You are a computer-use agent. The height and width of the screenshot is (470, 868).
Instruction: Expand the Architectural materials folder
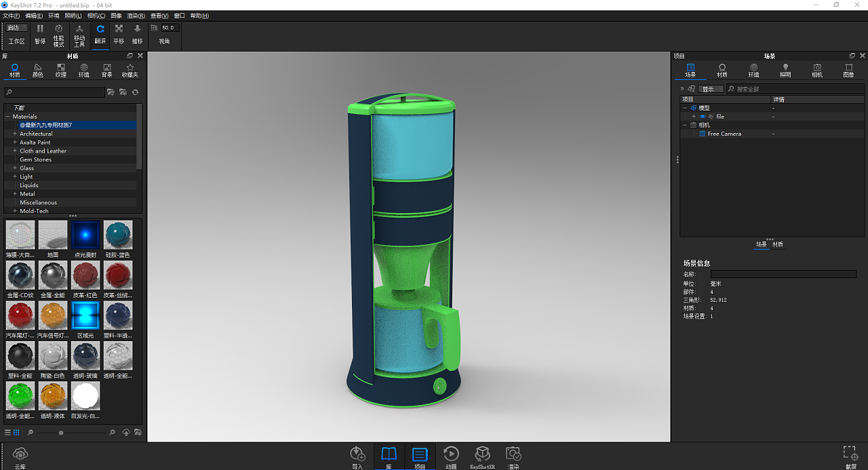(14, 134)
